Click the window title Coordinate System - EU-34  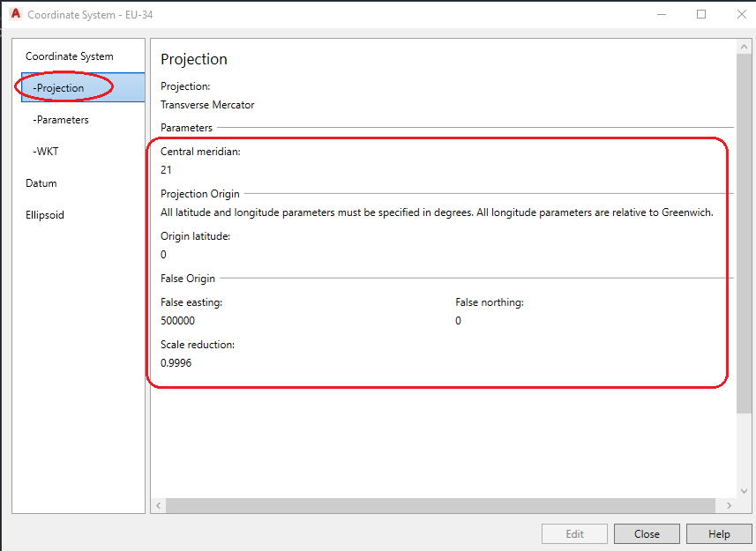click(90, 14)
